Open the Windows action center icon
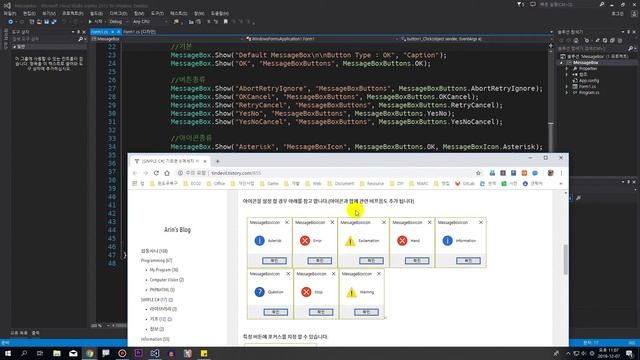The image size is (640, 360). coord(629,353)
